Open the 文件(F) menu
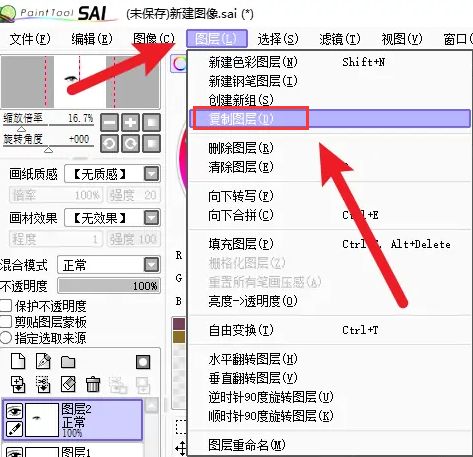The height and width of the screenshot is (457, 473). click(30, 39)
